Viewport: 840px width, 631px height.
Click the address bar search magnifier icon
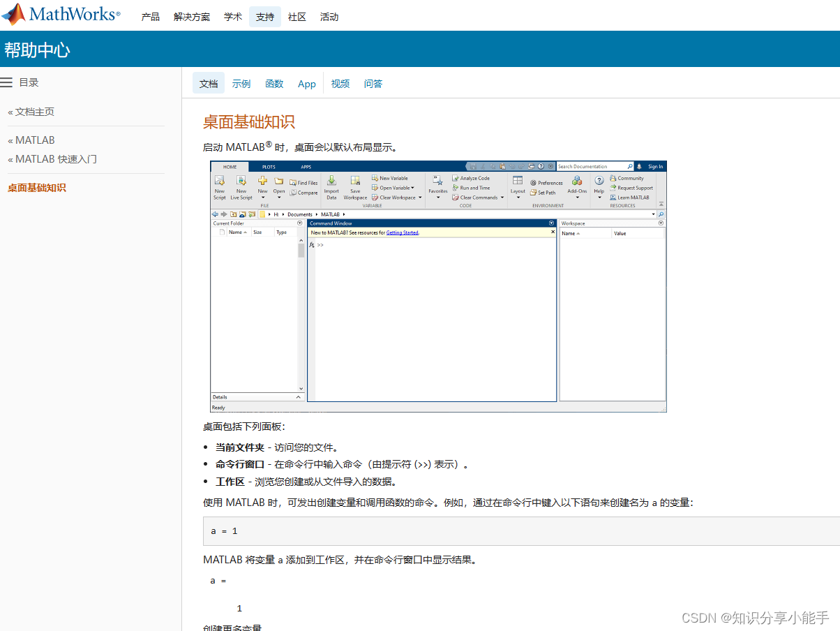(x=661, y=214)
